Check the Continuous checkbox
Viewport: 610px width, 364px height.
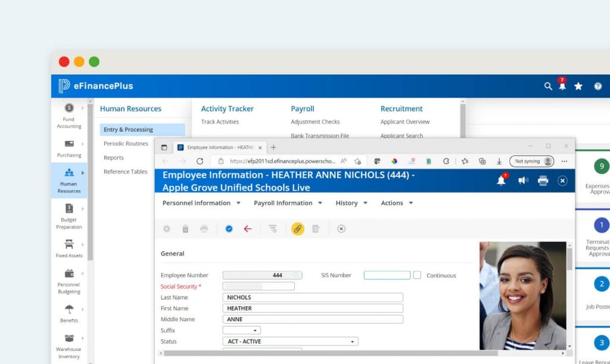(418, 275)
